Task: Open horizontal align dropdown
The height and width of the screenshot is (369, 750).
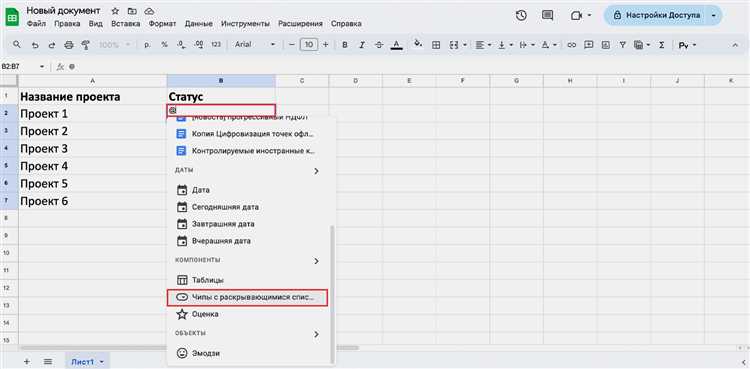Action: 483,45
